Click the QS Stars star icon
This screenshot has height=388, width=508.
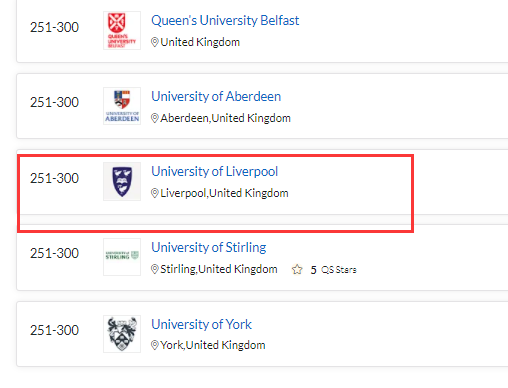297,269
